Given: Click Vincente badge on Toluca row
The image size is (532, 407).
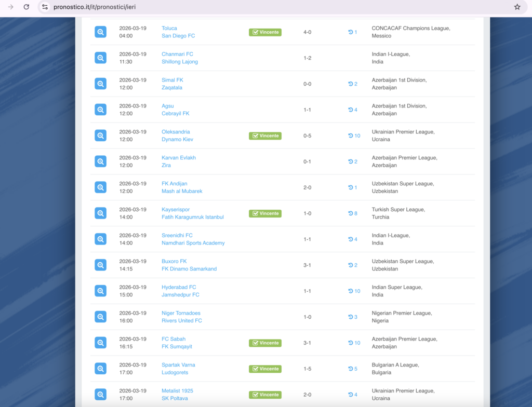Looking at the screenshot, I should tap(265, 32).
